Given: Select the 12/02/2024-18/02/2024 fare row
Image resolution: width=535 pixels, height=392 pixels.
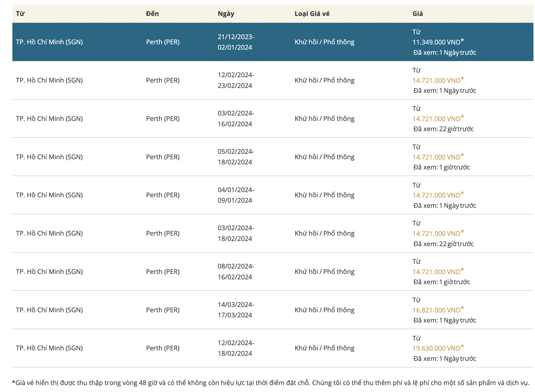Looking at the screenshot, I should click(x=236, y=348).
